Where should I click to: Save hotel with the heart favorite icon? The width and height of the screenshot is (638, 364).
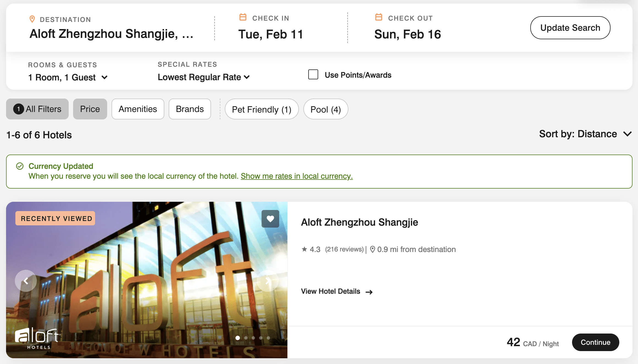(x=270, y=219)
